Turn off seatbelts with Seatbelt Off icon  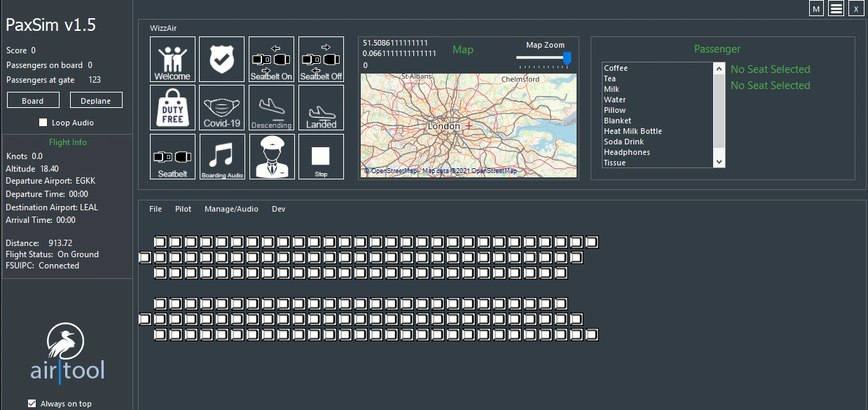tap(321, 58)
